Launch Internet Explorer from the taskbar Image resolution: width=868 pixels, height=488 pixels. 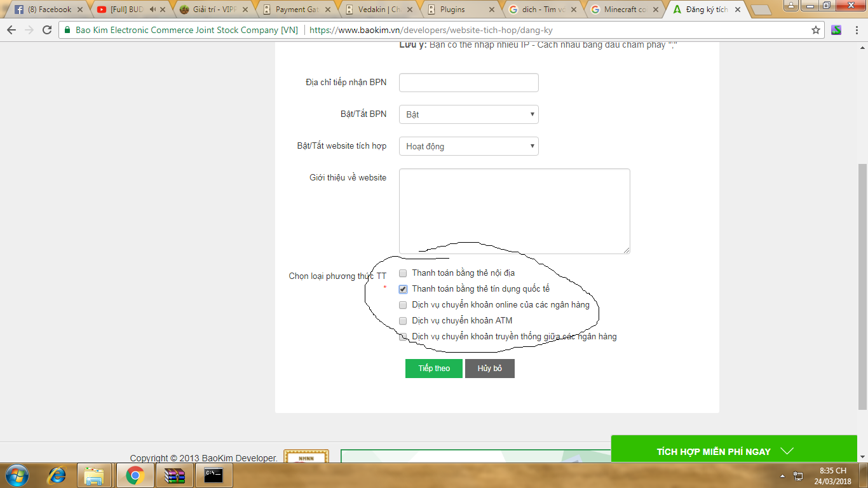(x=57, y=475)
